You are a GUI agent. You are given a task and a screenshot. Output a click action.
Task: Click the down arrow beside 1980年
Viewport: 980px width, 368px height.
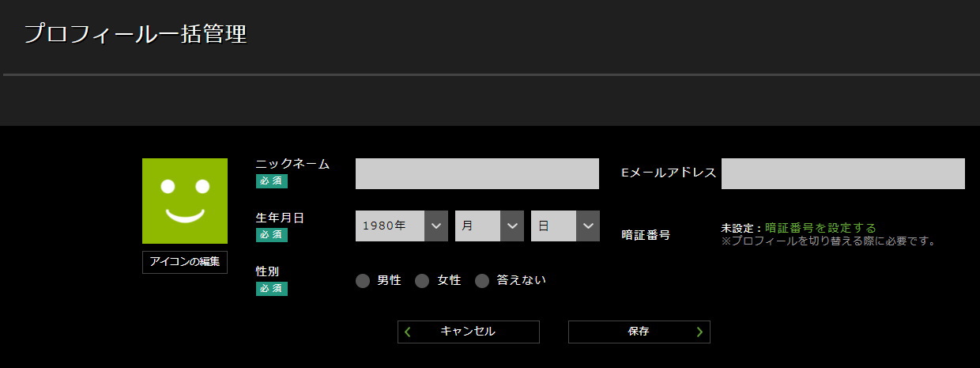pos(436,226)
